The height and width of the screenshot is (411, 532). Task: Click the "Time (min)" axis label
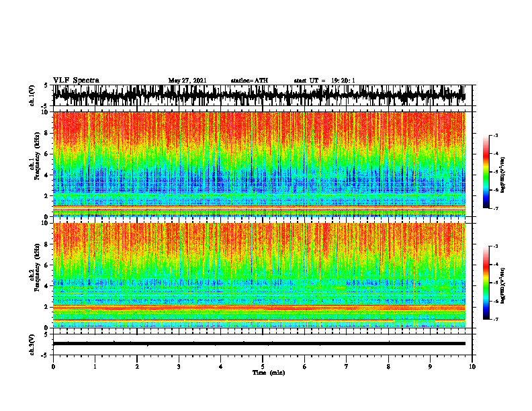tap(269, 373)
